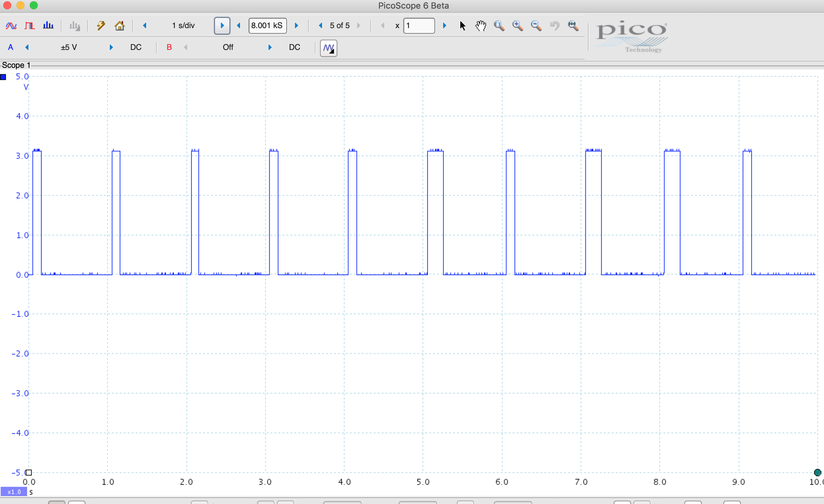Increase horizontal zoom factor arrow

[x=444, y=25]
